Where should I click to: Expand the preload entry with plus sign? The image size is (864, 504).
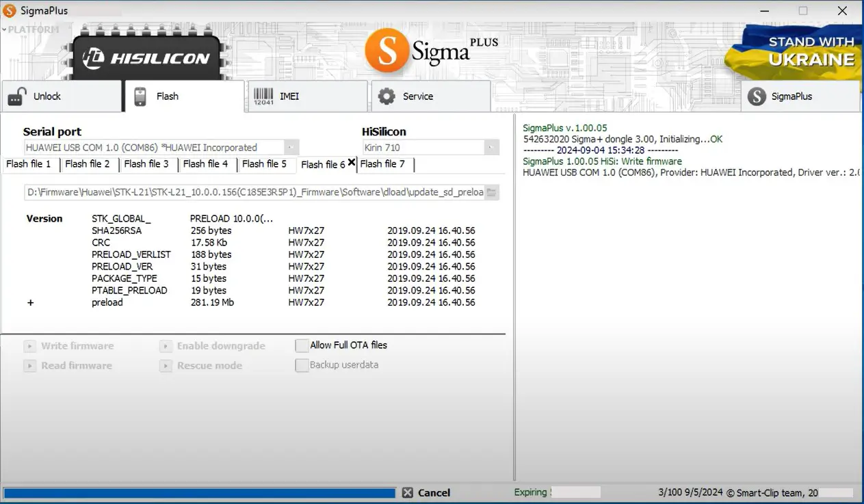point(30,302)
